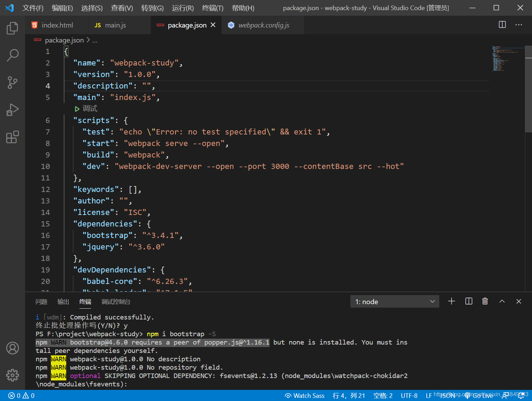Image resolution: width=532 pixels, height=401 pixels.
Task: Open the editor More Actions menu
Action: click(x=519, y=25)
